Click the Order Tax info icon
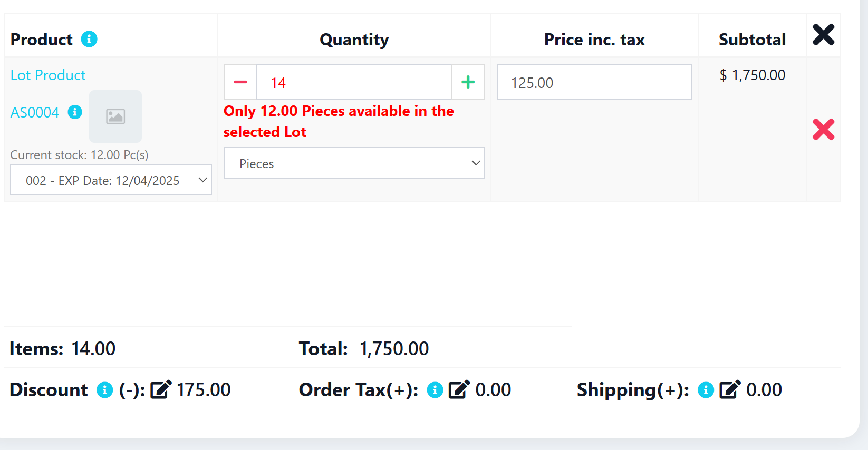 tap(435, 390)
